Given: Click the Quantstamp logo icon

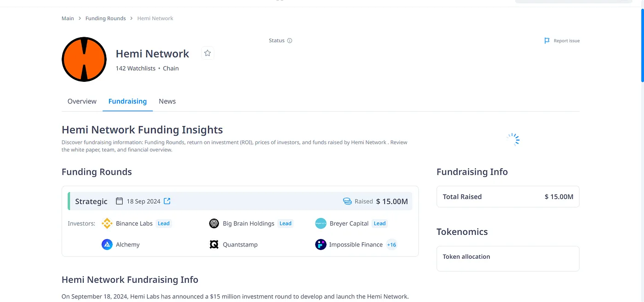Looking at the screenshot, I should pos(214,245).
